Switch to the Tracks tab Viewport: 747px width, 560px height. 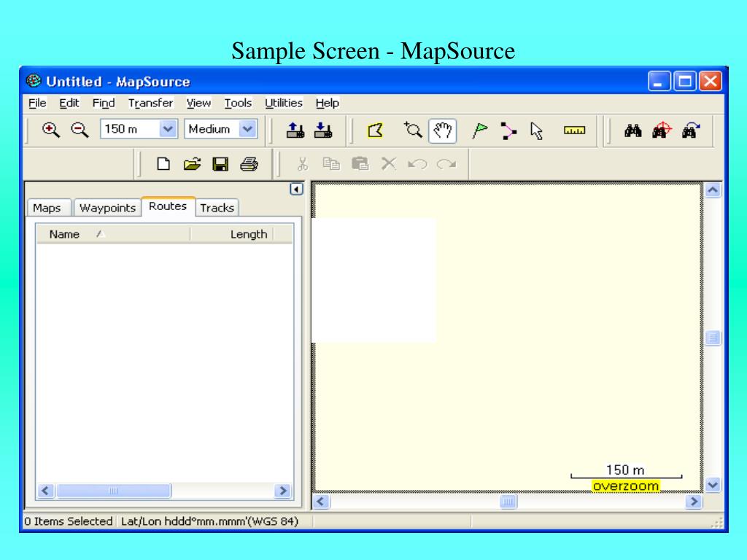tap(217, 208)
